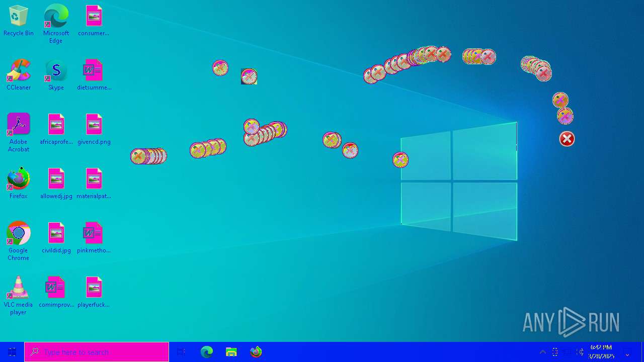Open the notification center
This screenshot has height=362, width=644.
click(x=627, y=352)
